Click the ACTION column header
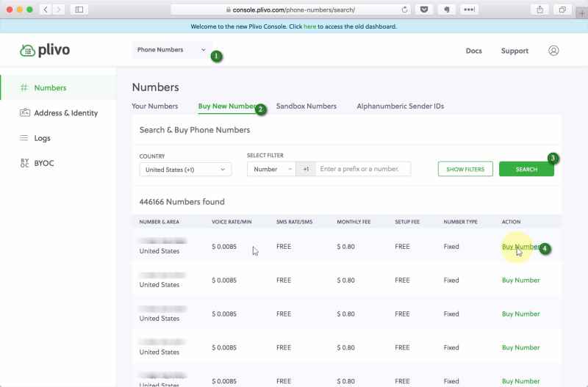 coord(511,222)
